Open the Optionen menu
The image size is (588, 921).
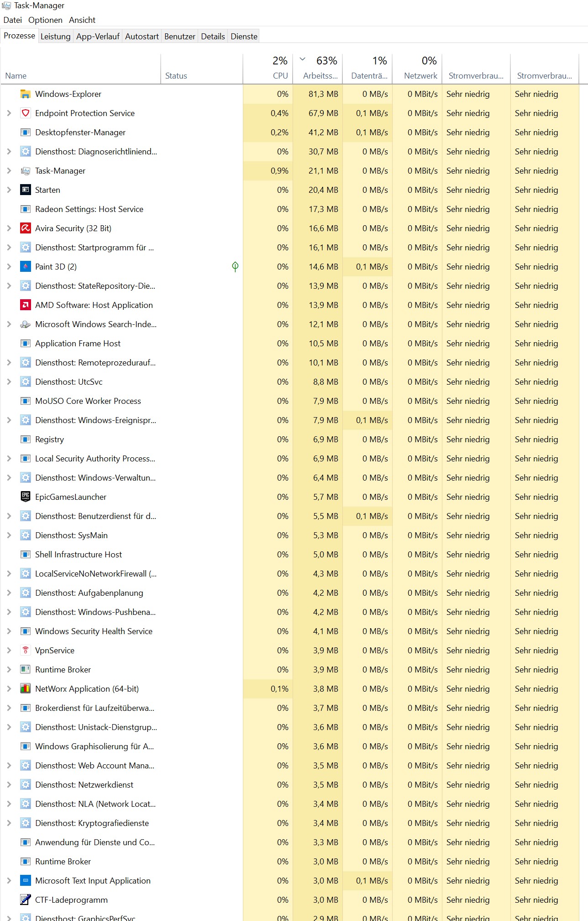45,20
